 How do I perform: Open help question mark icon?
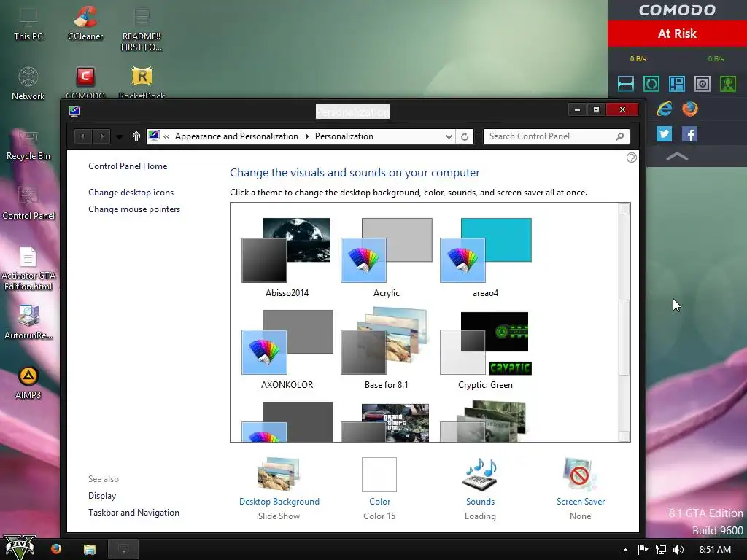click(x=631, y=157)
